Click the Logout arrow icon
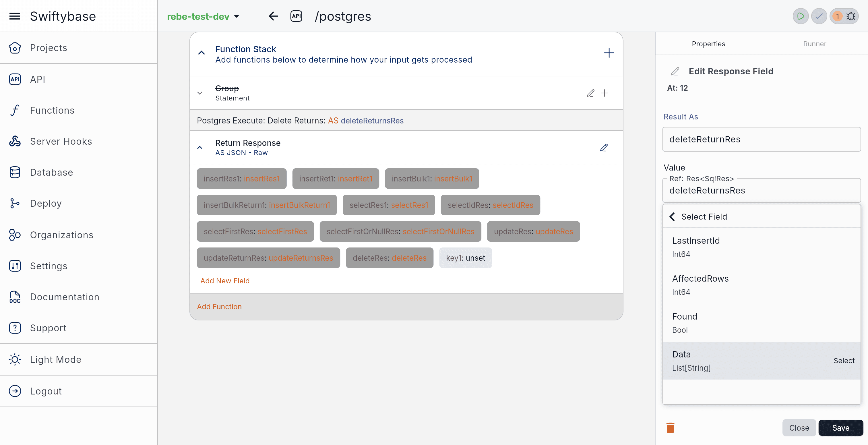This screenshot has height=445, width=868. (x=15, y=391)
